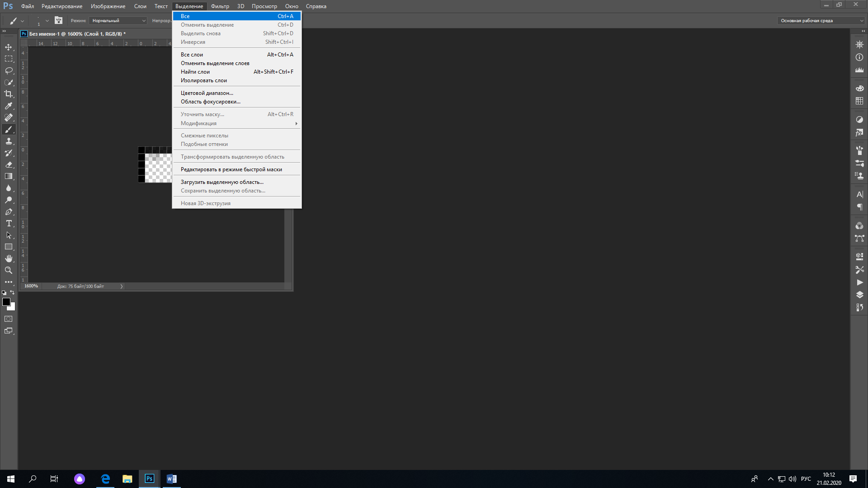Select the Crop tool
Screen dimensions: 868x488
[9, 94]
